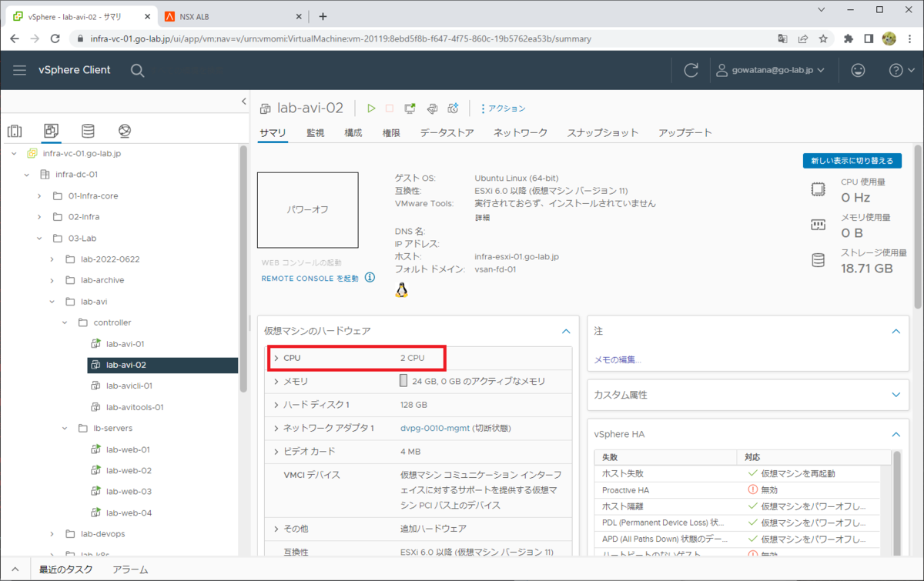This screenshot has height=581, width=924.
Task: Click the powered-off console thumbnail
Action: (x=308, y=209)
